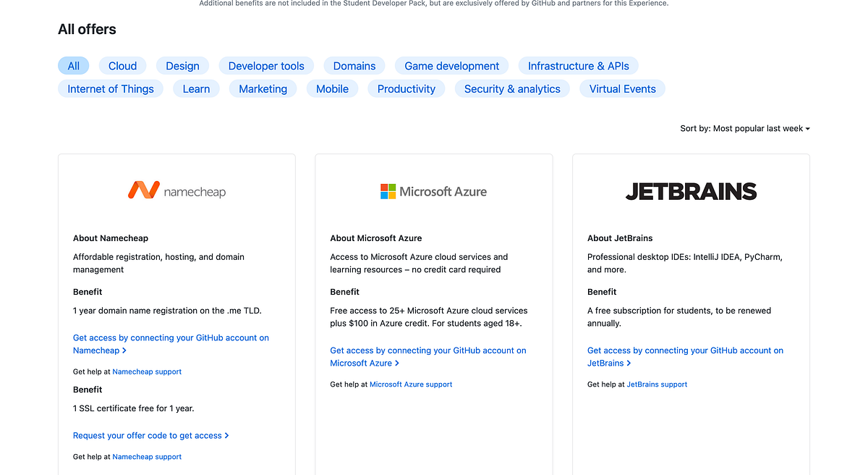Open the JetBrains support link
868x475 pixels.
[x=657, y=384]
